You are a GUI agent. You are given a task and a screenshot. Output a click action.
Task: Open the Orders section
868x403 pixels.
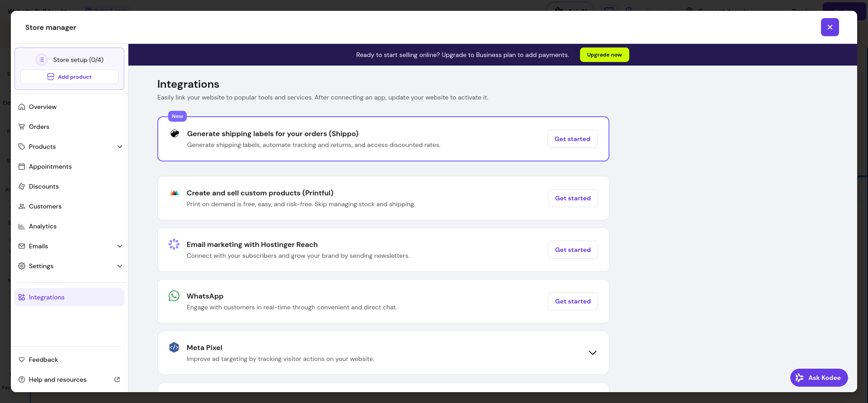click(69, 127)
